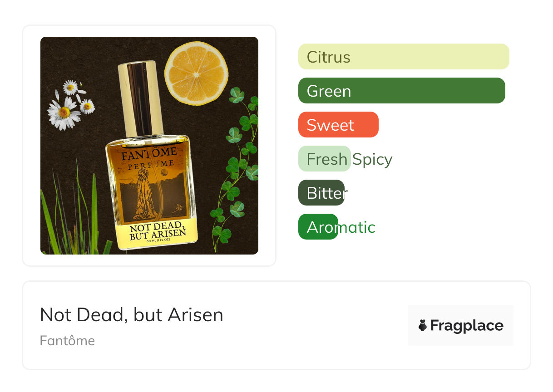The width and height of the screenshot is (553, 392).
Task: Choose the Fresh Spicy accord bar
Action: point(346,159)
